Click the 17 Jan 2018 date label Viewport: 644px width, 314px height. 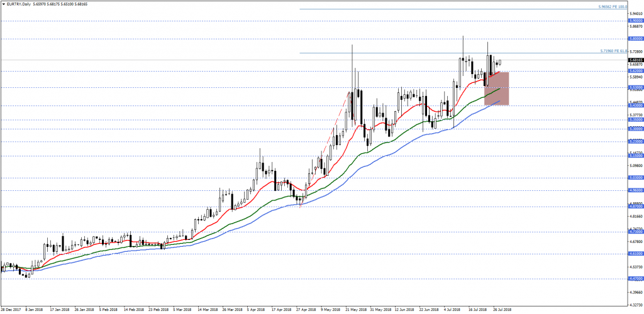click(x=58, y=310)
